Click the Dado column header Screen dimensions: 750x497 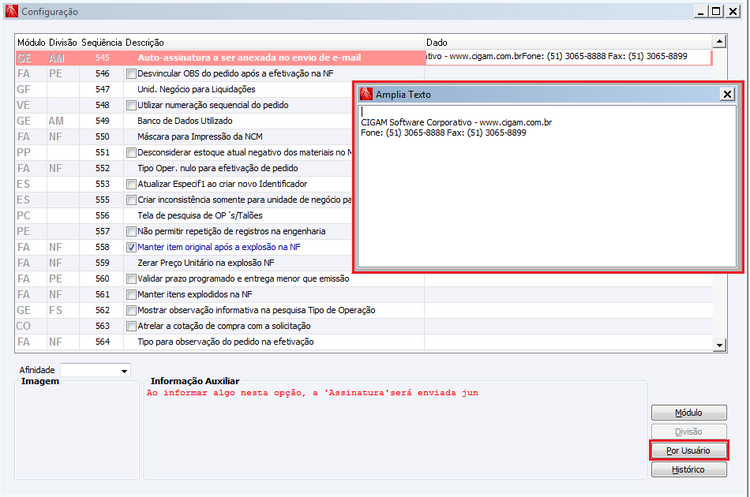point(568,43)
